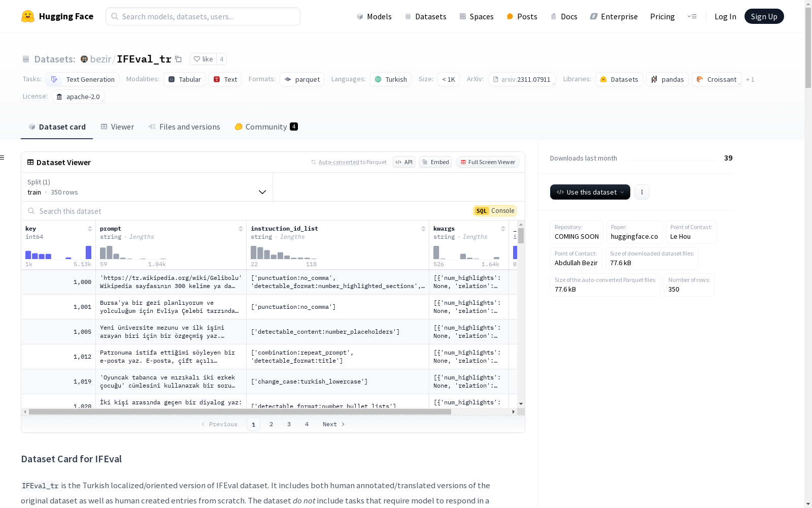Click the Datasets library tag
This screenshot has height=508, width=812.
pyautogui.click(x=619, y=79)
